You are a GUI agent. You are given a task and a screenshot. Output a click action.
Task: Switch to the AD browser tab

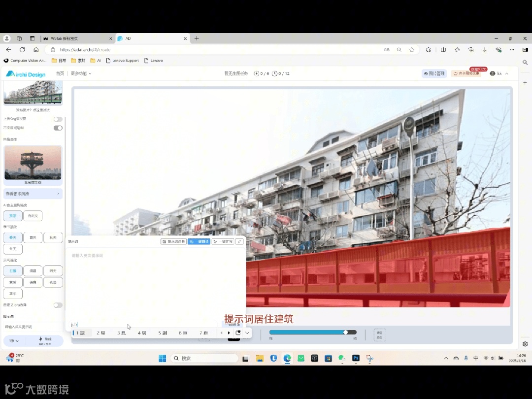152,39
